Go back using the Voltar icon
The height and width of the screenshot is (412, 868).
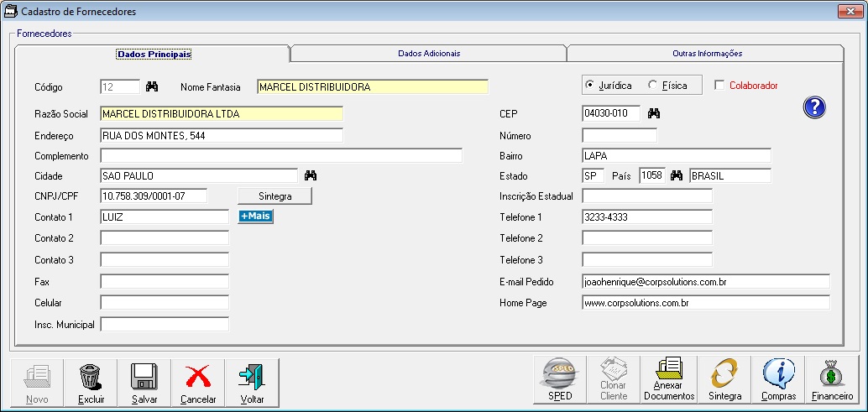(252, 377)
